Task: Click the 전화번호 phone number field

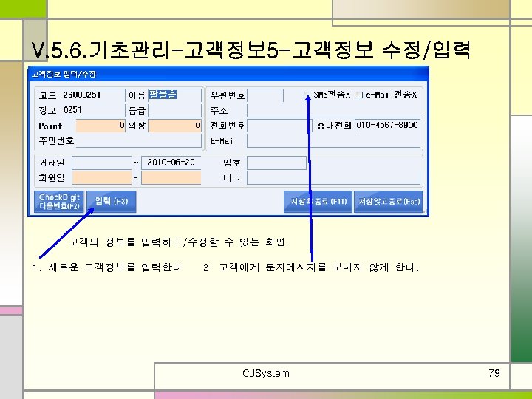Action: coord(279,126)
